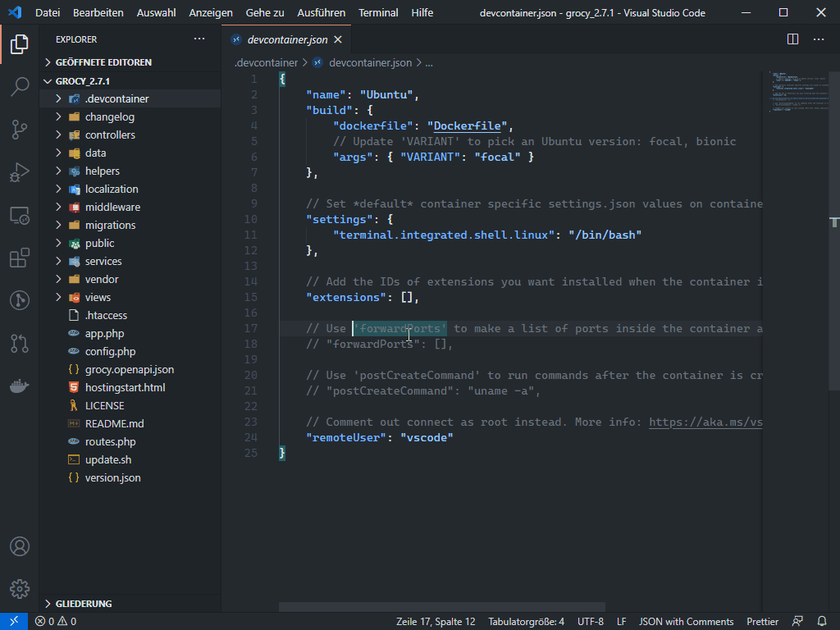The height and width of the screenshot is (630, 840).
Task: Expand the GLIEDERUNG outline section
Action: pos(84,604)
